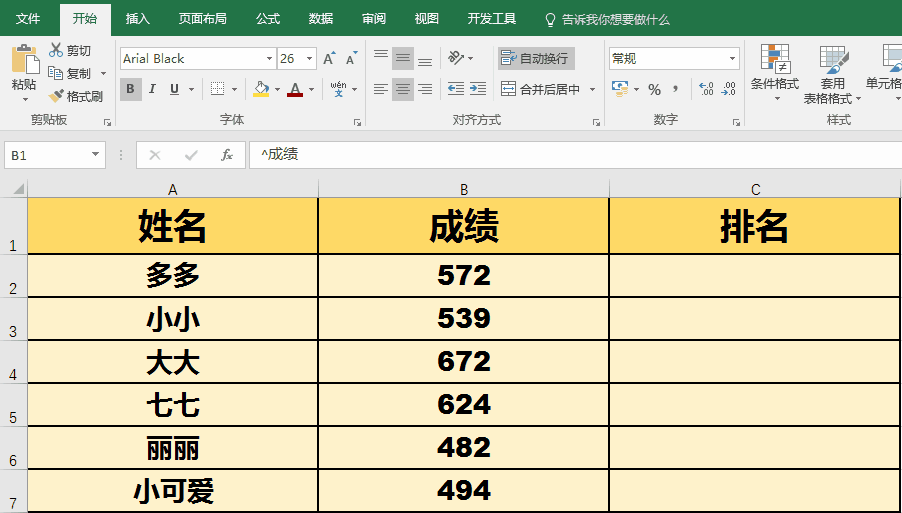This screenshot has height=513, width=902.
Task: Apply accounting number format icon
Action: point(620,89)
